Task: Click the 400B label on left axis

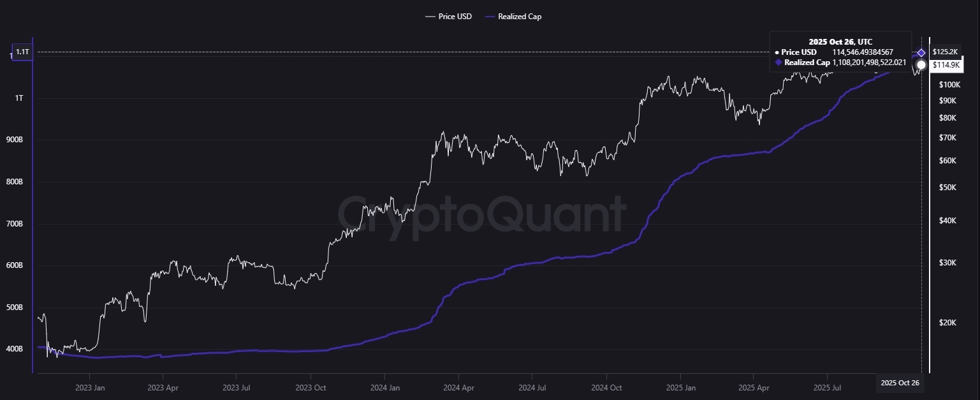Action: pos(13,350)
